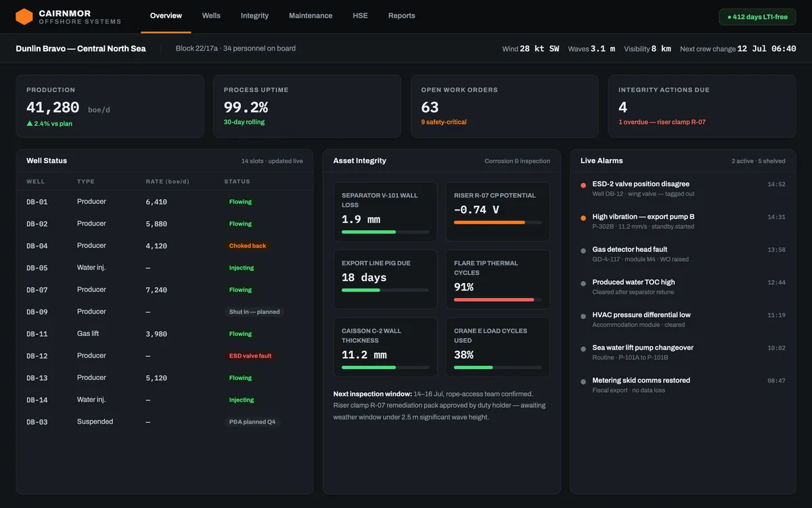Screen dimensions: 812x508
Task: Open the Open Work Orders card
Action: point(505,106)
